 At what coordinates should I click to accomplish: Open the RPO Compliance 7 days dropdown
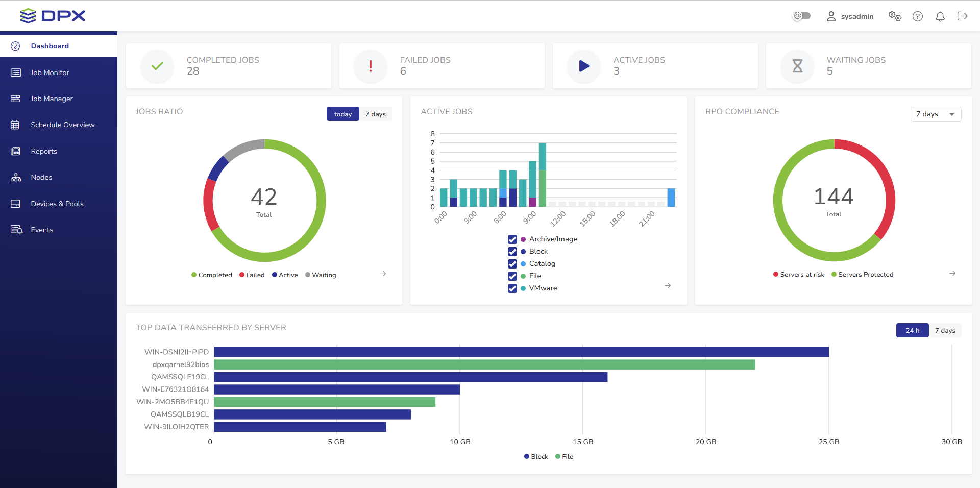935,114
